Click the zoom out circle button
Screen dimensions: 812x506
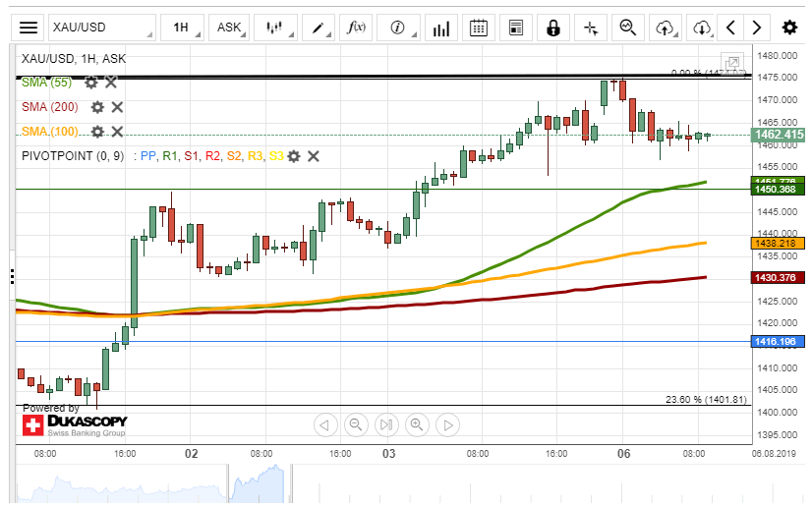(x=356, y=425)
